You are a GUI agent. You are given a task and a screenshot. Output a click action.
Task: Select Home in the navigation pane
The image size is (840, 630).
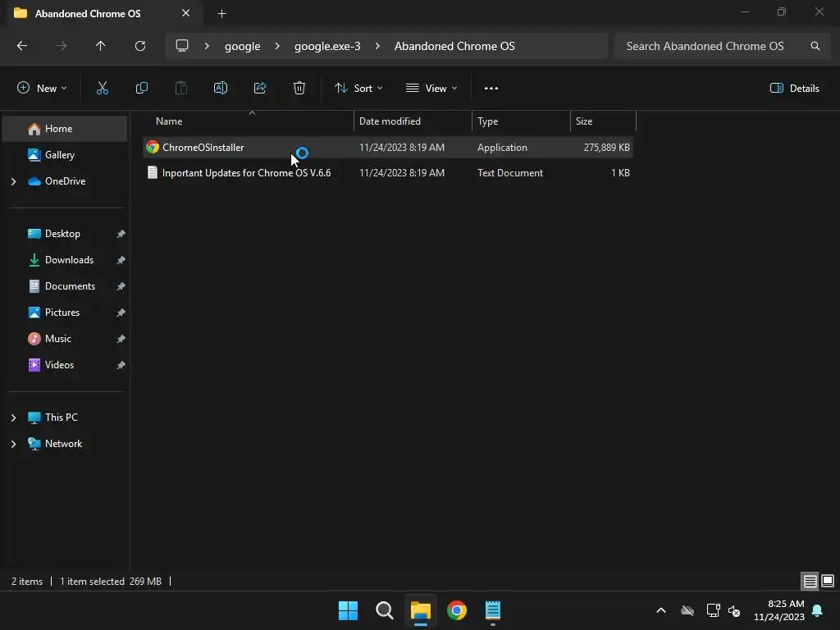pyautogui.click(x=65, y=129)
